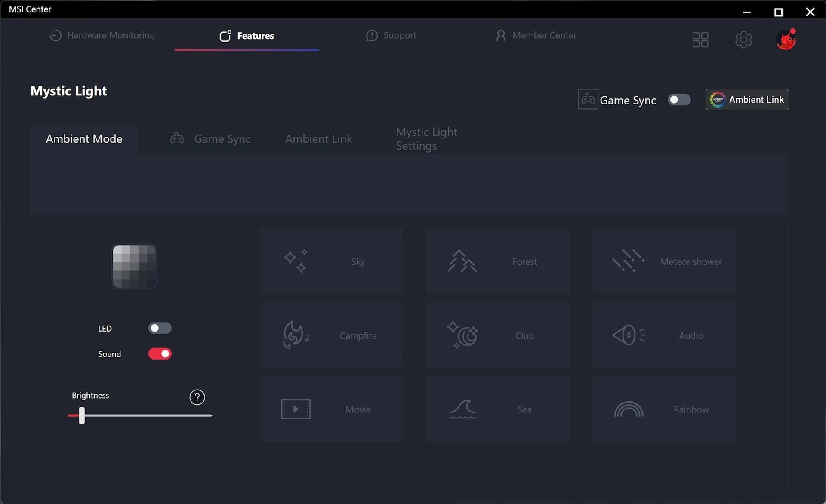This screenshot has width=826, height=504.
Task: Open MSI Center settings gear
Action: (x=743, y=40)
